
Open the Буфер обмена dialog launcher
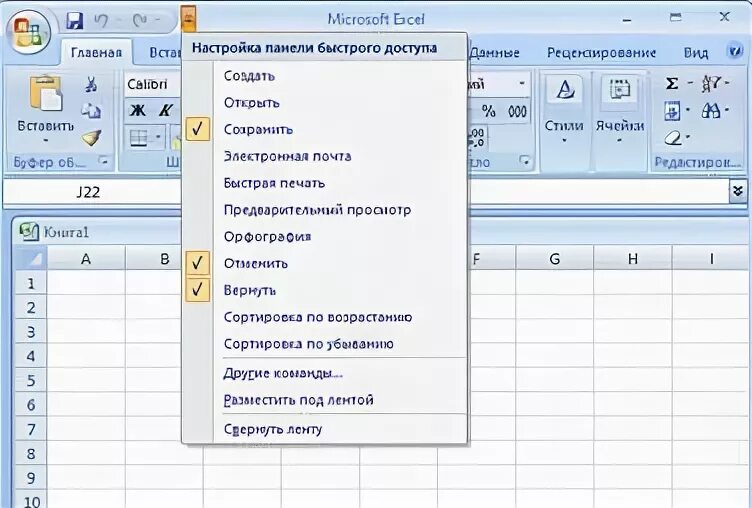[x=103, y=161]
